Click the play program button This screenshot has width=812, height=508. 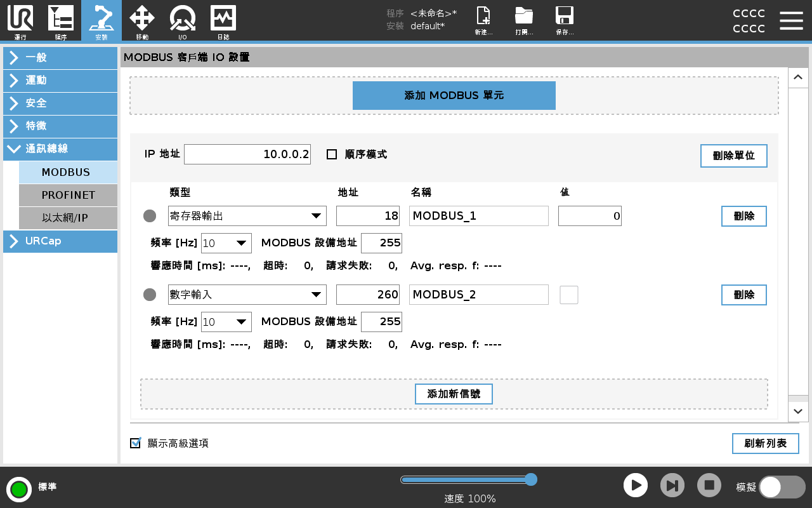point(636,485)
